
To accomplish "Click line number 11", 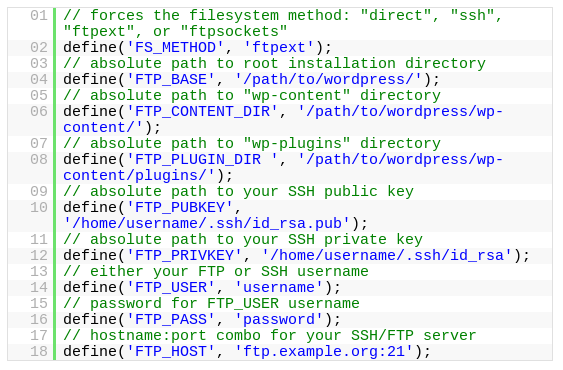I will [39, 240].
